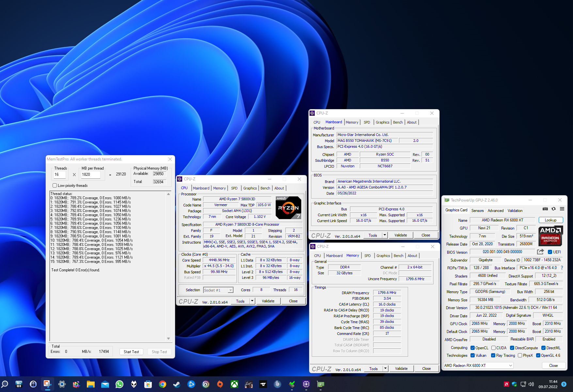Open the GPU-Z hamburger menu
Image resolution: width=573 pixels, height=392 pixels.
tap(562, 209)
